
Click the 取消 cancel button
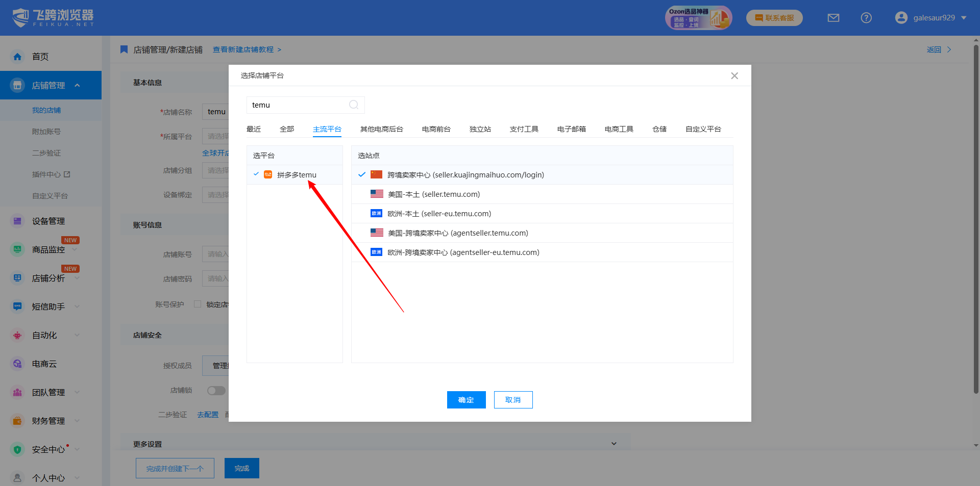pos(513,400)
